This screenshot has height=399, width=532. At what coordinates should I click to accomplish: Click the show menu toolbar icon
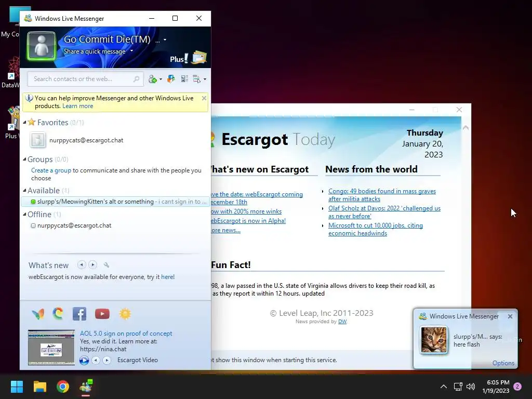(x=197, y=79)
